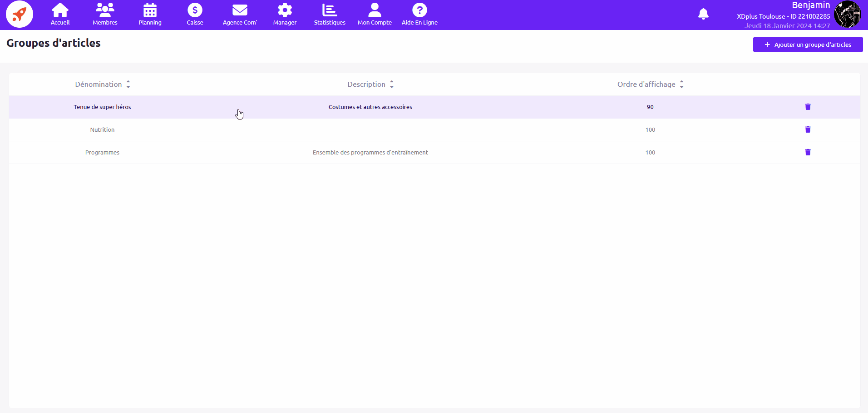Open the Agence Com' envelope icon
Viewport: 868px width, 413px height.
click(240, 10)
